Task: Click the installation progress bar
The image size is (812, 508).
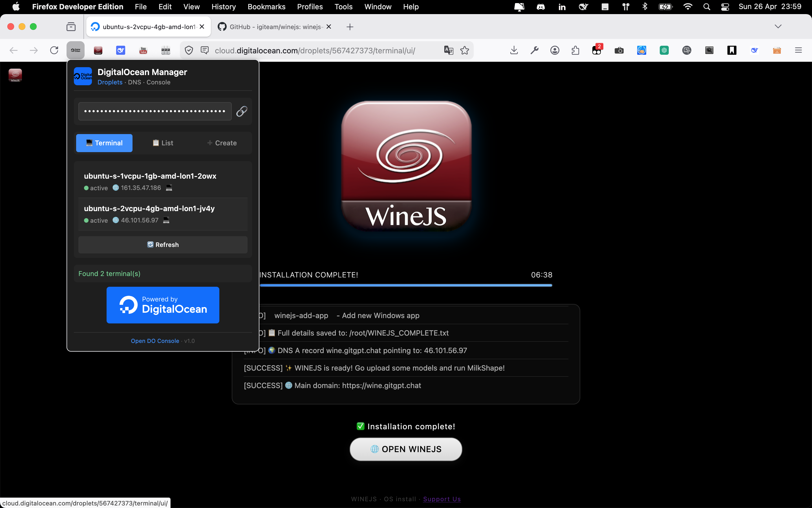Action: point(406,285)
